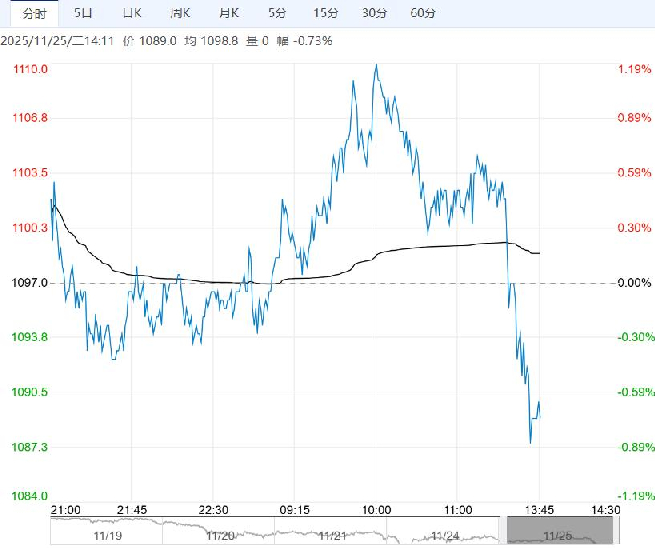
Task: Switch to the 5日 five-day tab
Action: tap(83, 13)
